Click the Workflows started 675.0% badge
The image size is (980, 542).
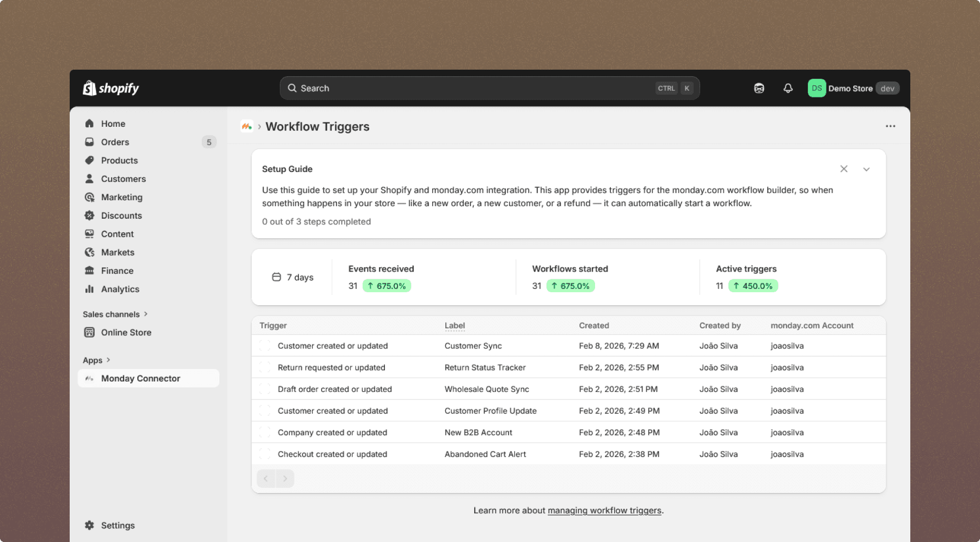pyautogui.click(x=571, y=286)
